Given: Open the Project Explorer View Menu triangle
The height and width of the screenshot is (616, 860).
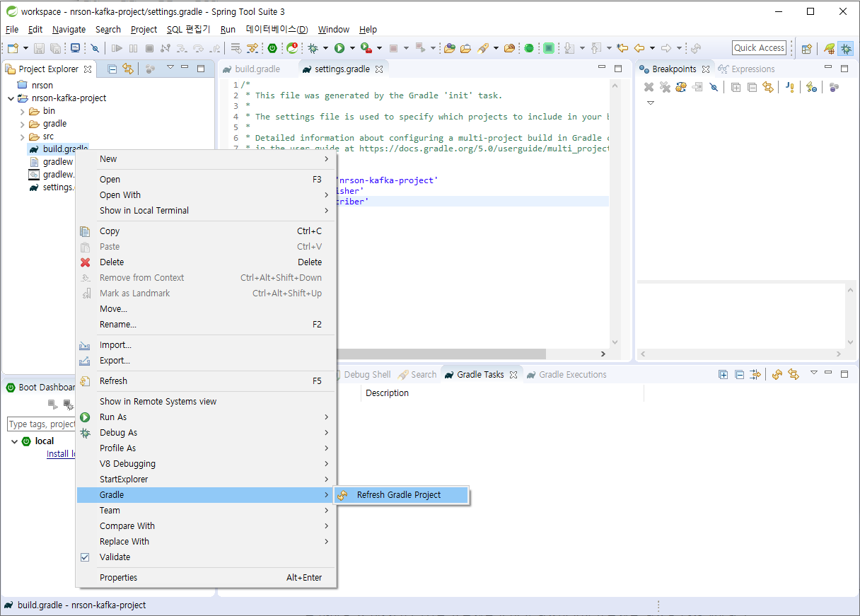Looking at the screenshot, I should coord(170,68).
